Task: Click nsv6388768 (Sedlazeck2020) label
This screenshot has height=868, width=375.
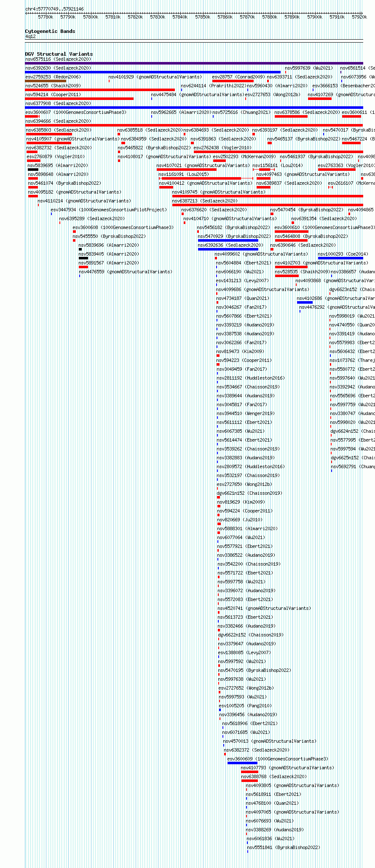Action: click(274, 777)
